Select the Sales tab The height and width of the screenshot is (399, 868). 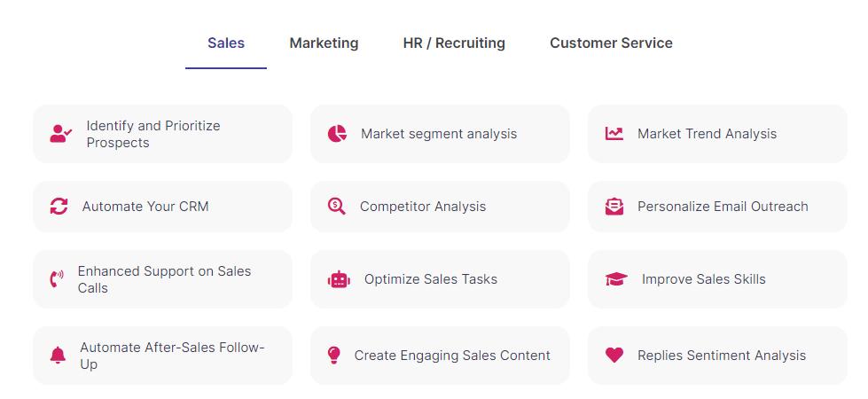pyautogui.click(x=226, y=43)
